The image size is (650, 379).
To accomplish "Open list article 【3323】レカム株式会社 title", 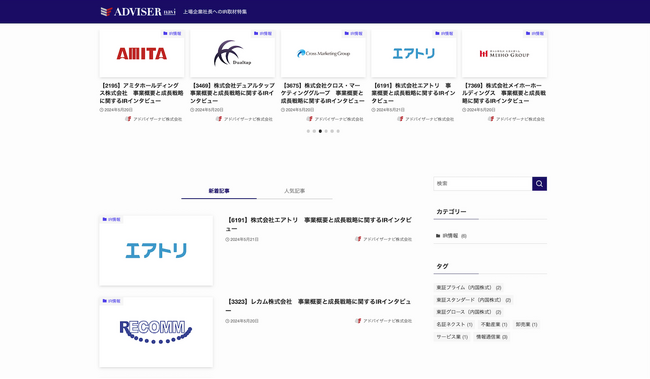I will [x=318, y=306].
